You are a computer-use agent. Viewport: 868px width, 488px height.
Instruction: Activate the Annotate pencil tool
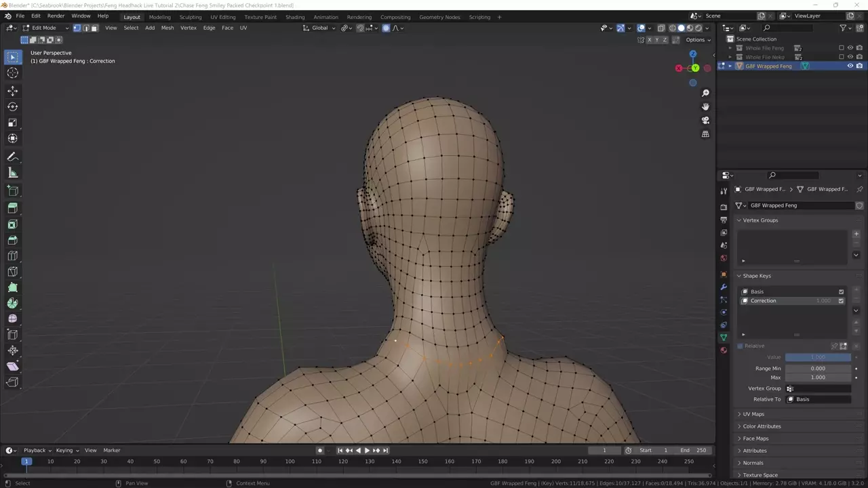pyautogui.click(x=12, y=157)
